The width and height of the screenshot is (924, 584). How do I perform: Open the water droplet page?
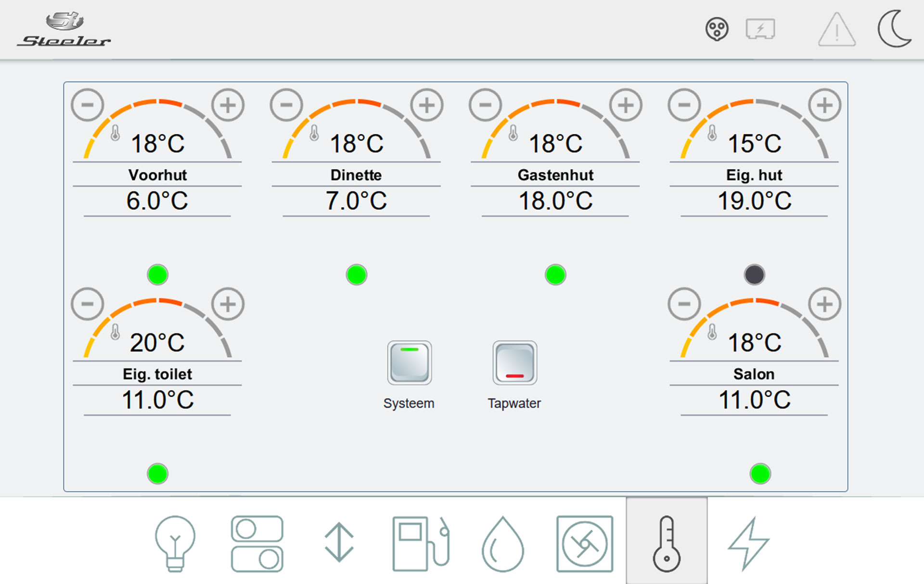pos(502,544)
